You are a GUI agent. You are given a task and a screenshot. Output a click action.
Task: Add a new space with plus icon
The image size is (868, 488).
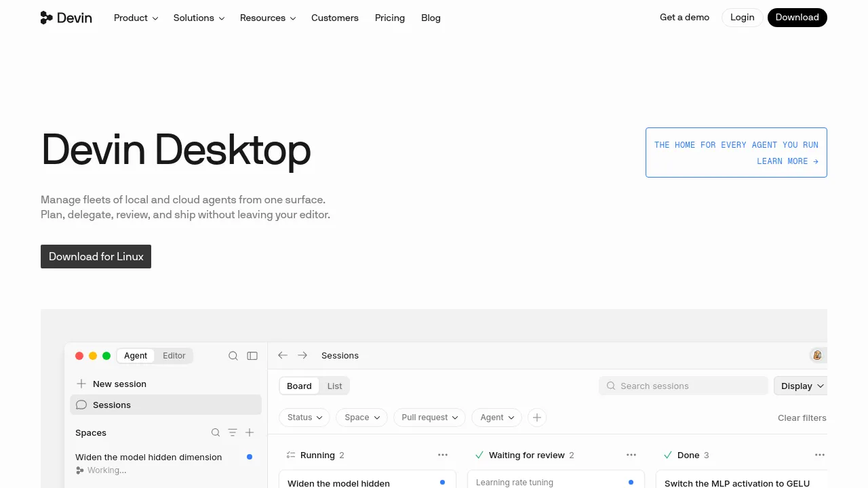pos(250,432)
